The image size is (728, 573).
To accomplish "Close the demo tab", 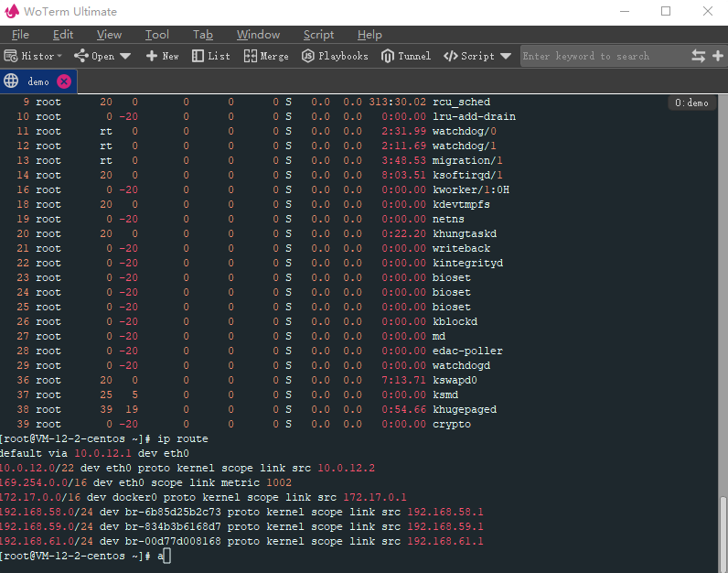I will (x=64, y=81).
